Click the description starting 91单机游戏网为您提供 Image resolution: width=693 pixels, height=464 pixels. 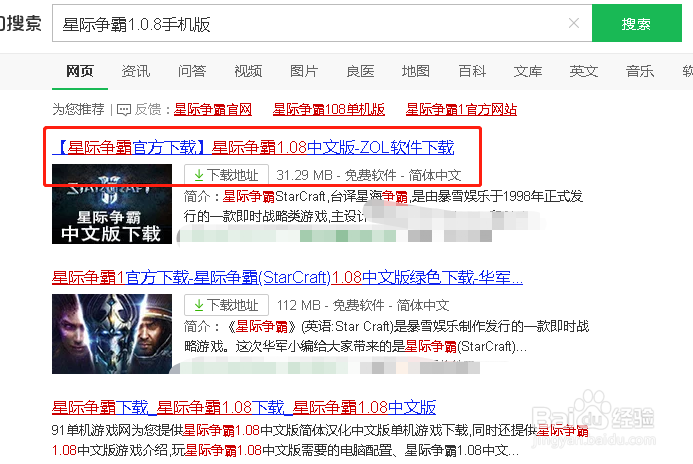point(320,440)
